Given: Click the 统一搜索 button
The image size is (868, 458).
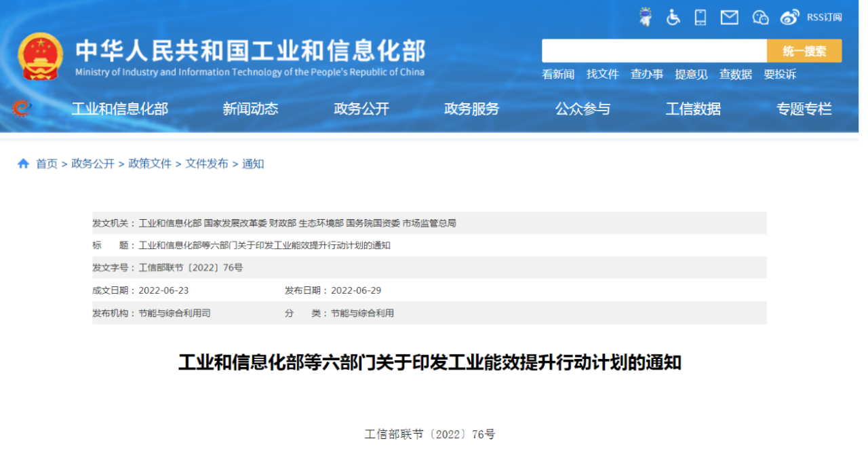Looking at the screenshot, I should pos(804,51).
